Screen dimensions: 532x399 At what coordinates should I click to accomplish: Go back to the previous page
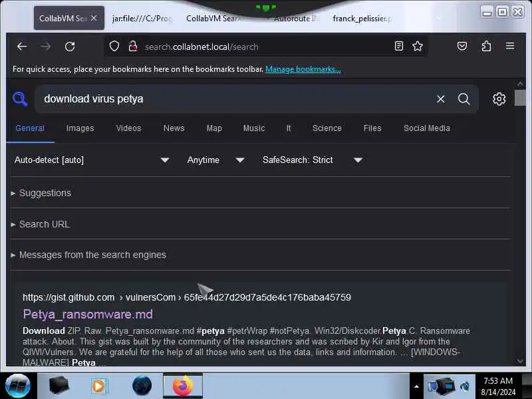point(22,47)
